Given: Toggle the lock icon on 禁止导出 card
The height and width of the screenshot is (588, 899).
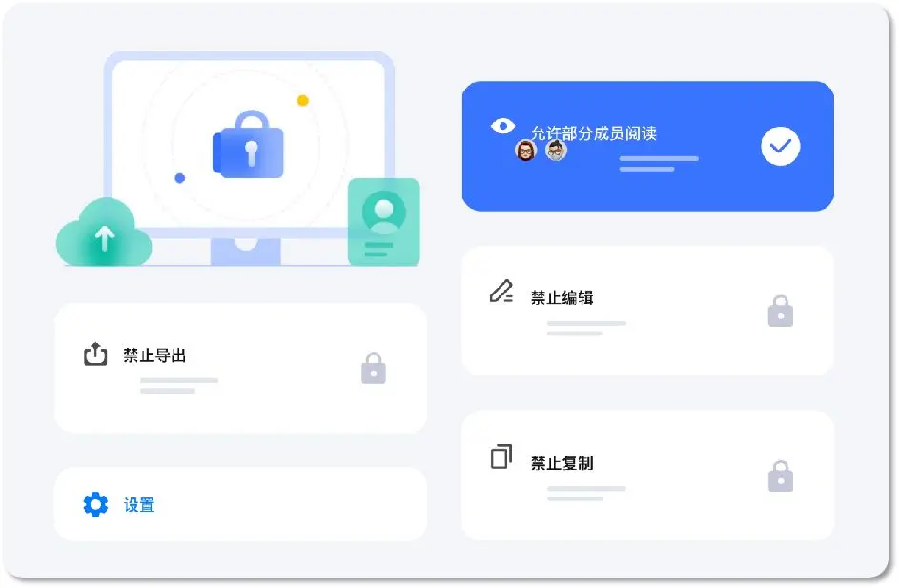Looking at the screenshot, I should tap(374, 368).
